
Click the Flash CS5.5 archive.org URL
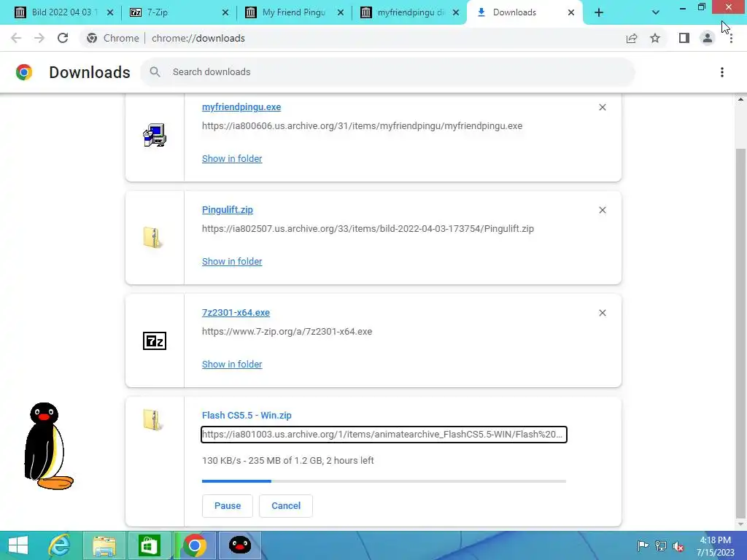(384, 435)
